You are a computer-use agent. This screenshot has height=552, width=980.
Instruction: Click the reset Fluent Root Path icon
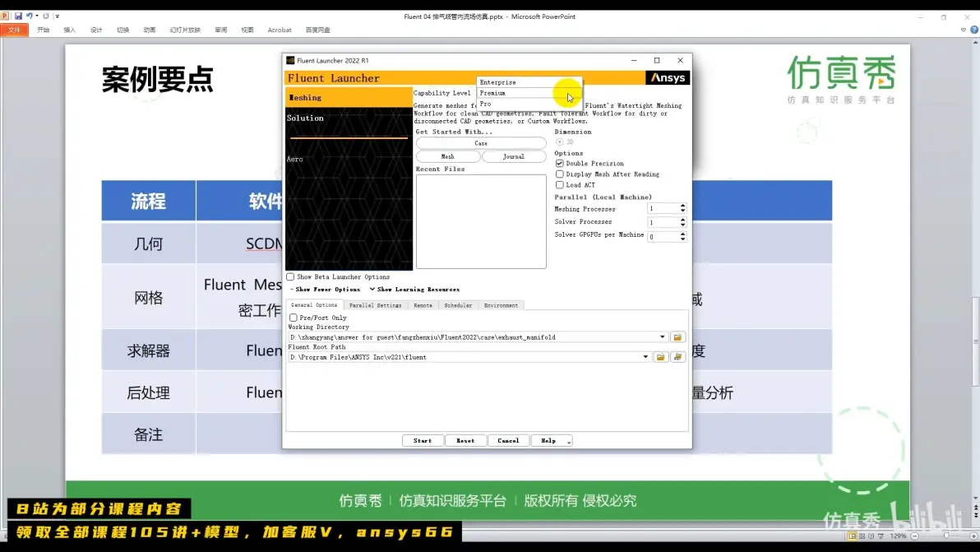tap(677, 357)
